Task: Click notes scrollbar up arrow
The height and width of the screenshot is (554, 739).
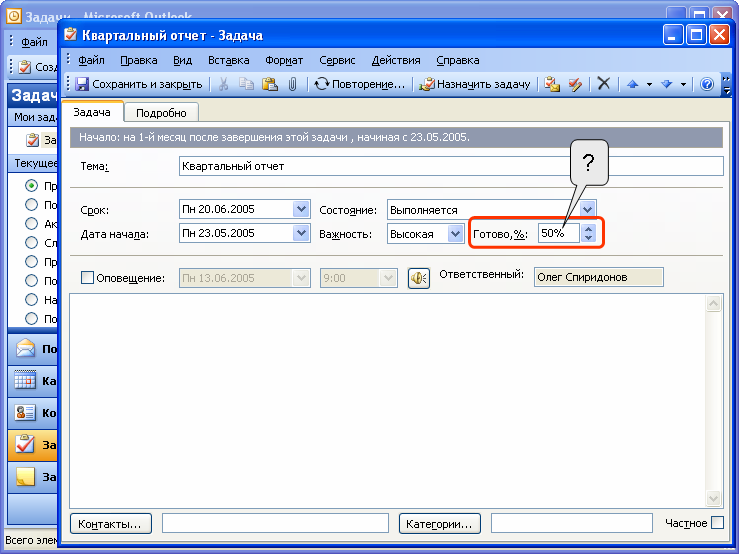Action: 714,304
